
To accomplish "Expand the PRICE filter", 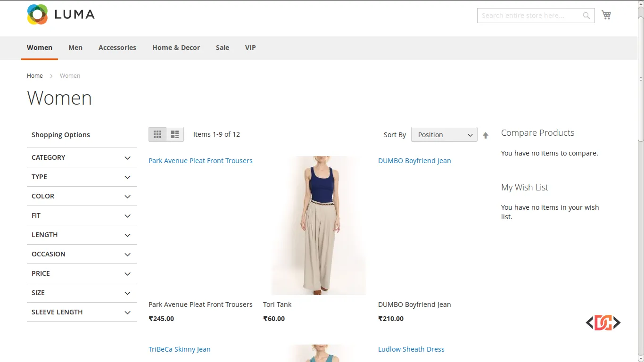I will click(x=81, y=273).
